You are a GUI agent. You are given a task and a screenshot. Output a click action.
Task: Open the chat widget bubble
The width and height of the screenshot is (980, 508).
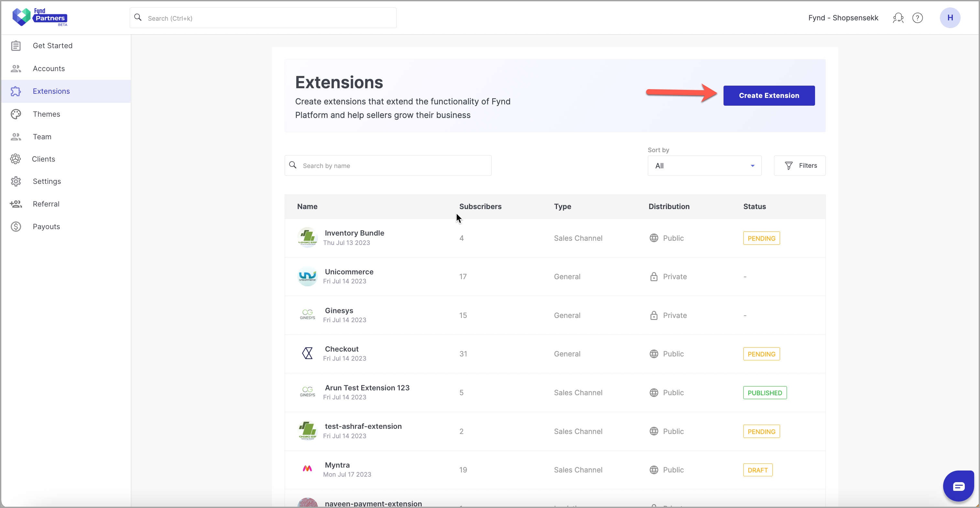pyautogui.click(x=958, y=486)
